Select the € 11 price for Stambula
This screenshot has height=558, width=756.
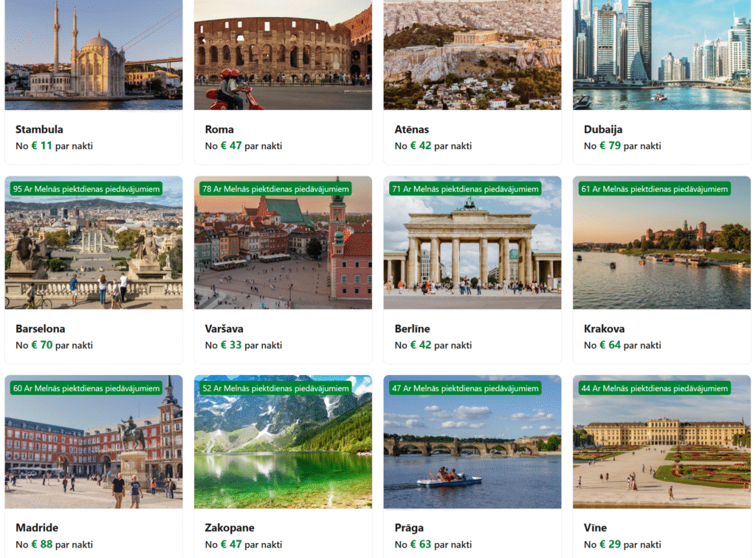pyautogui.click(x=41, y=145)
